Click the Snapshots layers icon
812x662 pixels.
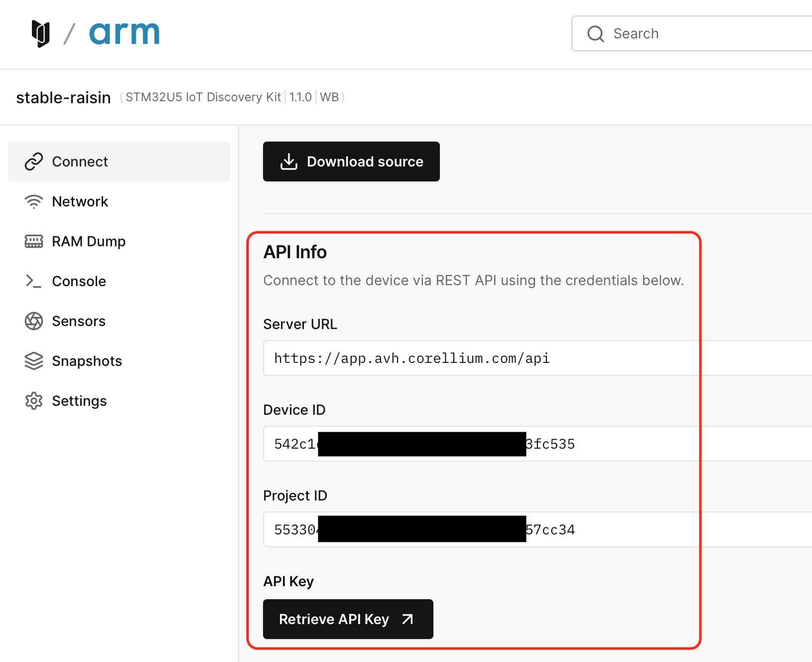click(34, 361)
